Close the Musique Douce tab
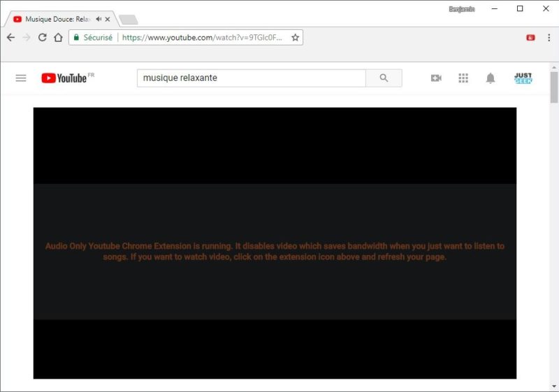559x392 pixels. click(x=108, y=20)
